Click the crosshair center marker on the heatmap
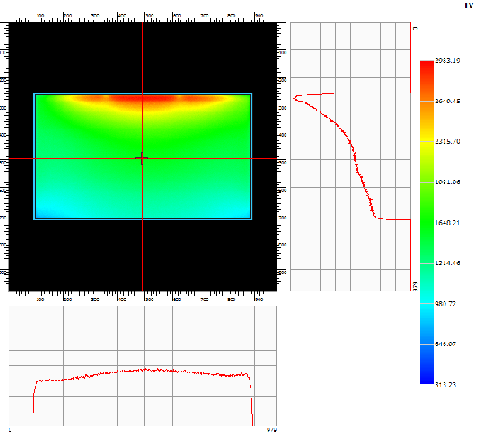 click(x=142, y=158)
